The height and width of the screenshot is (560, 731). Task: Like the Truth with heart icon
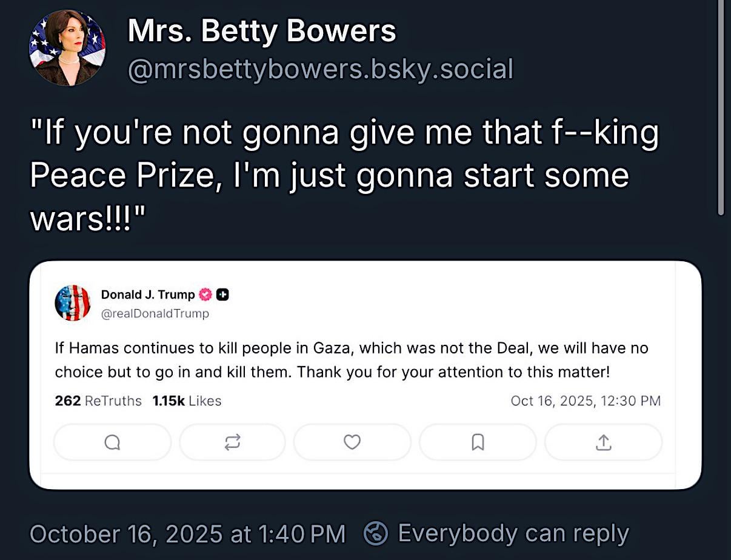352,442
